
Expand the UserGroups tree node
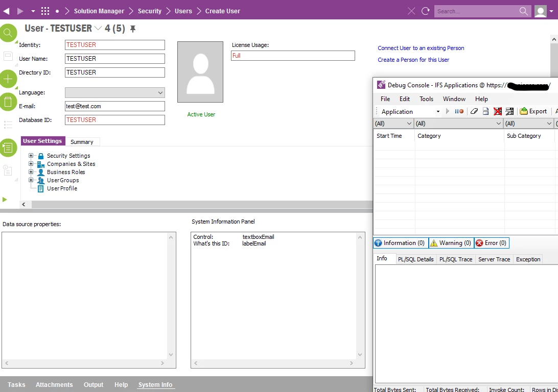point(31,180)
